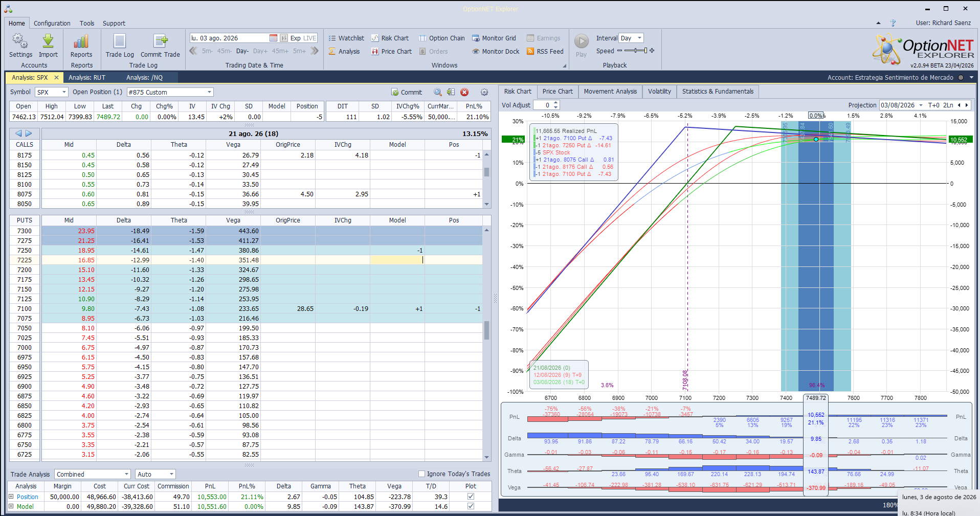Open the RSS Feed window
The image size is (980, 516).
click(545, 51)
